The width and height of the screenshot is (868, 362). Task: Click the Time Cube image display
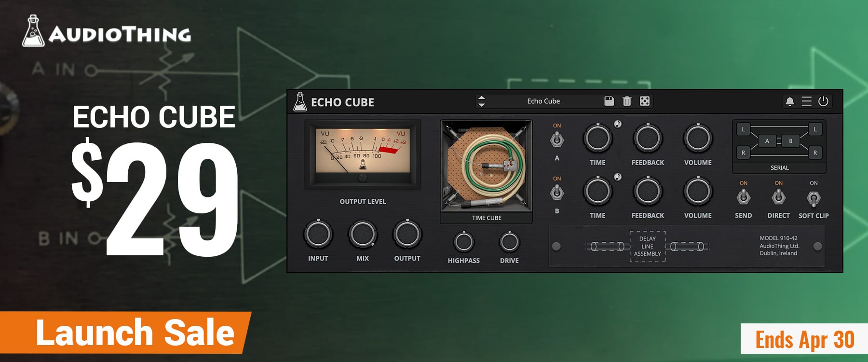tap(486, 166)
